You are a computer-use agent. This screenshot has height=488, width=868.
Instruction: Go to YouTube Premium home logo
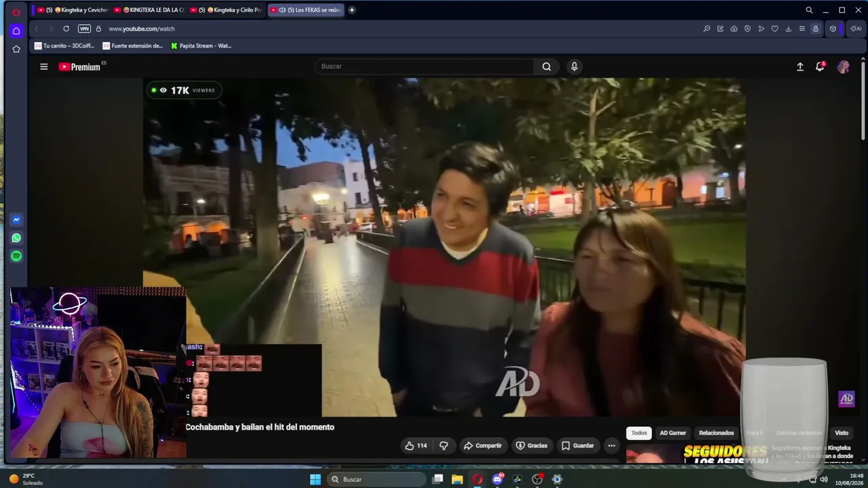tap(79, 66)
